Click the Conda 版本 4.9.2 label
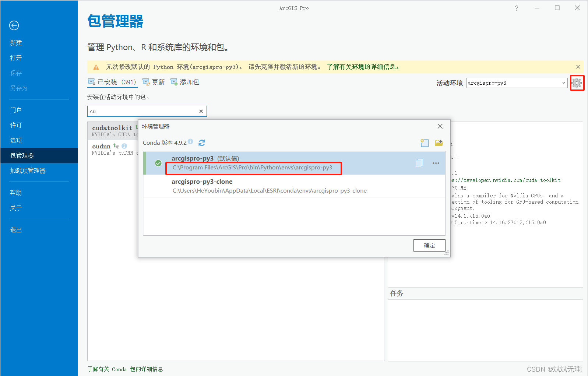 pyautogui.click(x=165, y=143)
